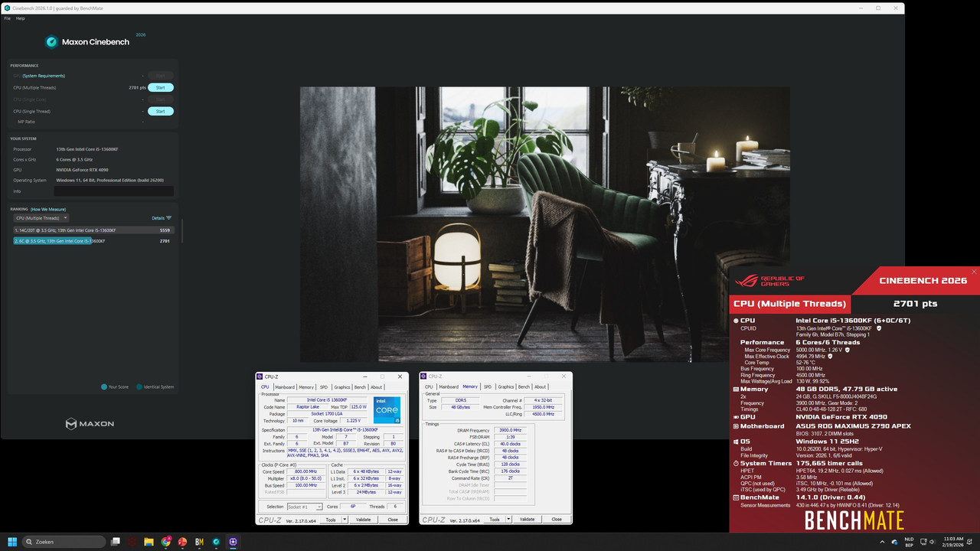Click the Maxon Cinebench logo icon
Screen dimensions: 980x551
51,42
